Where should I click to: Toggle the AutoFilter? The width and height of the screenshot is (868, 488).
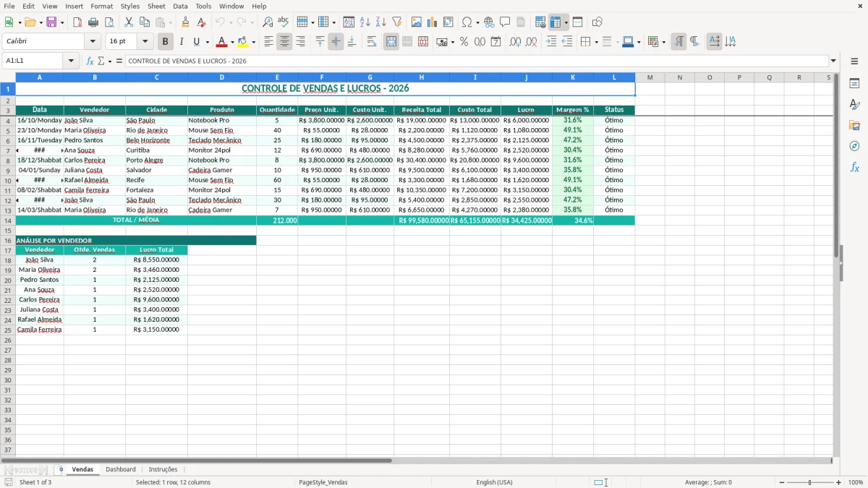(397, 22)
